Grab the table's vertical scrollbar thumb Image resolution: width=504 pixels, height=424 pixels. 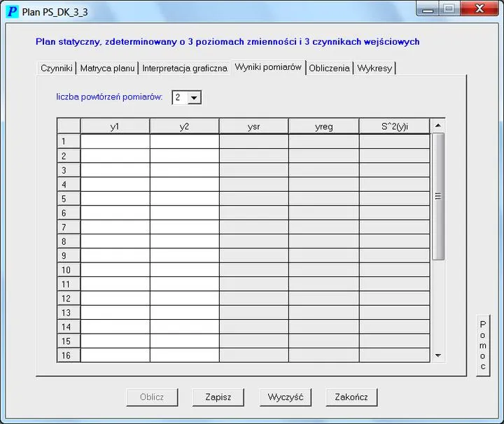coord(438,196)
